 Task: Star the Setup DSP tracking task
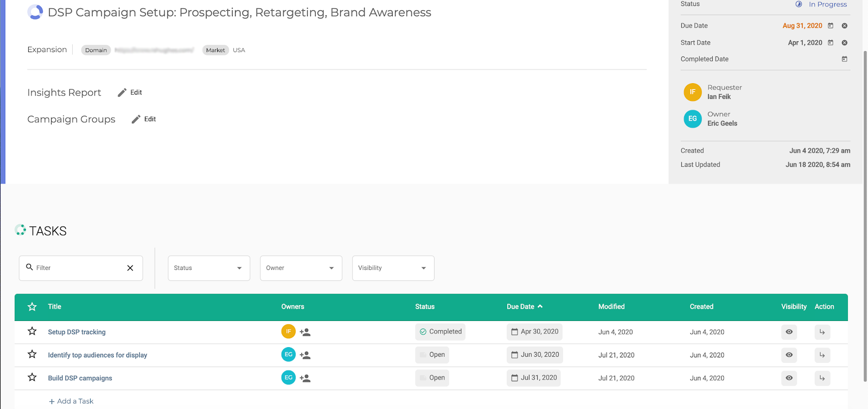click(x=32, y=331)
